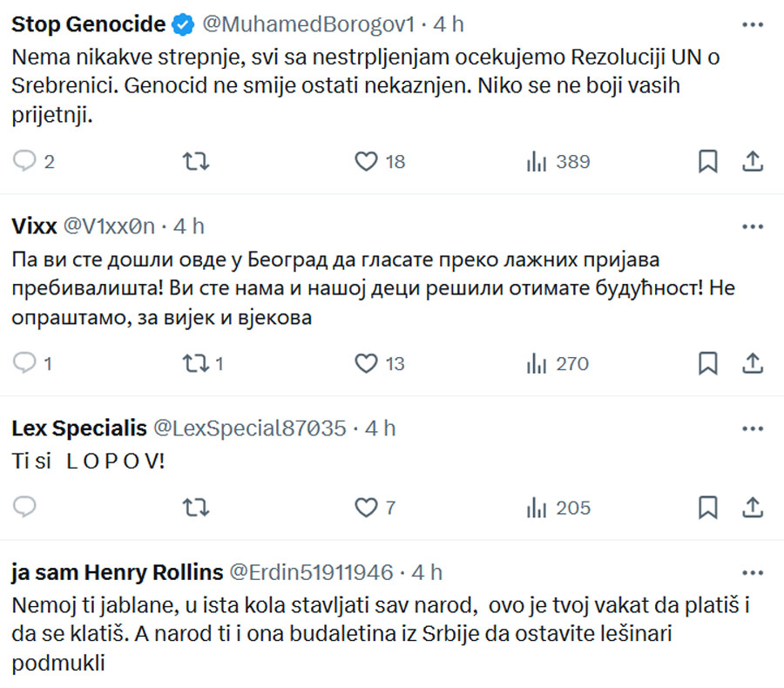Bookmark Vixx's tweet

click(707, 363)
